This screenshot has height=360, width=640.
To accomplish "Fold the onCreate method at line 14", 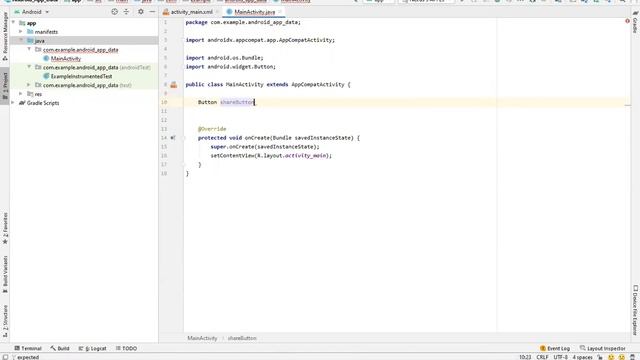I will (183, 138).
